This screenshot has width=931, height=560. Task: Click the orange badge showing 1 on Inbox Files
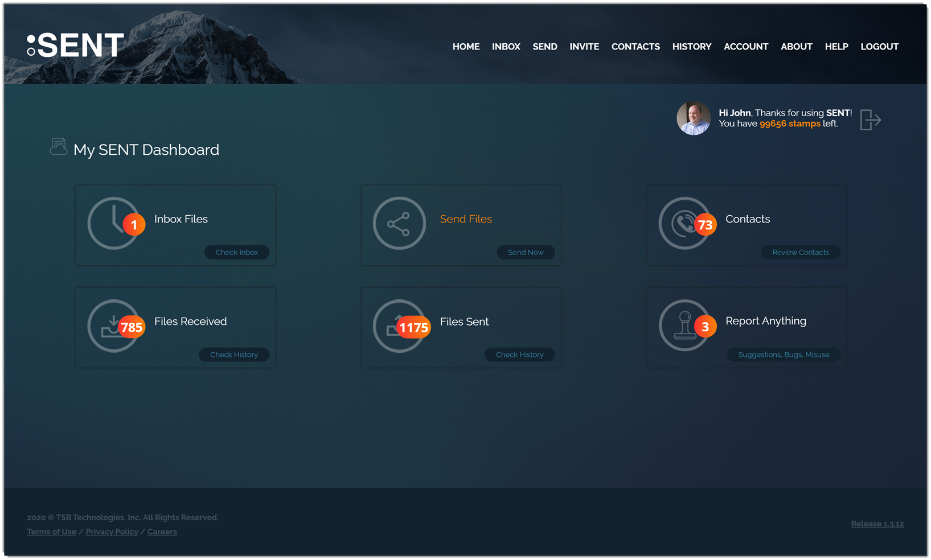point(134,225)
